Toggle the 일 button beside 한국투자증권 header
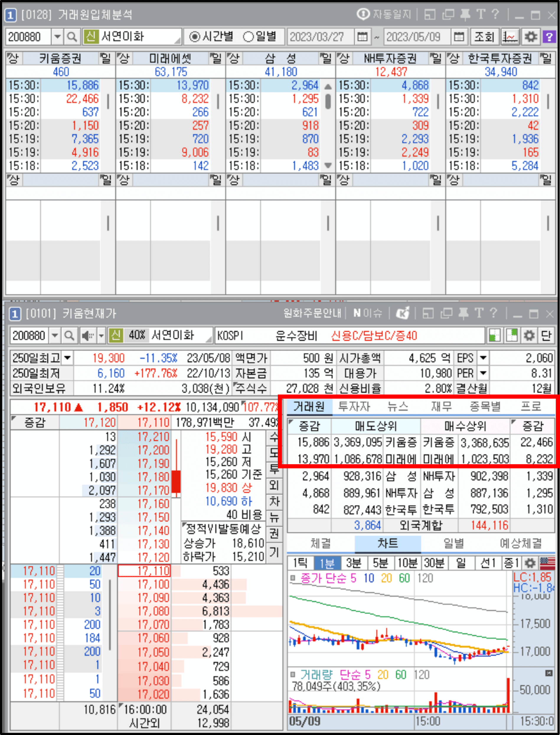 (546, 58)
